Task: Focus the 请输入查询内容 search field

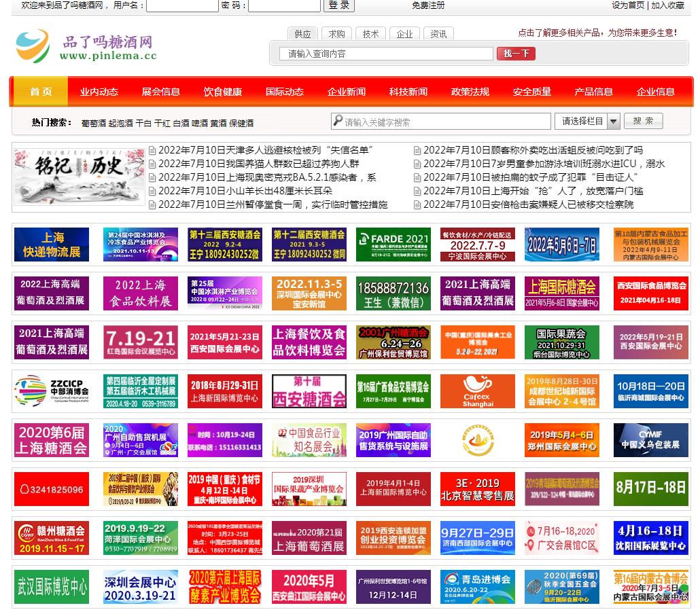Action: [386, 54]
